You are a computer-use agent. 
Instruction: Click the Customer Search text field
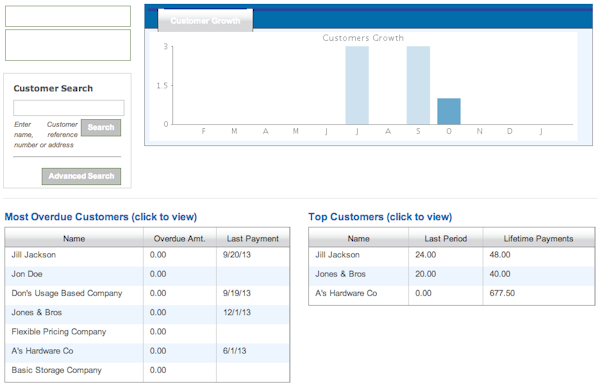click(69, 108)
